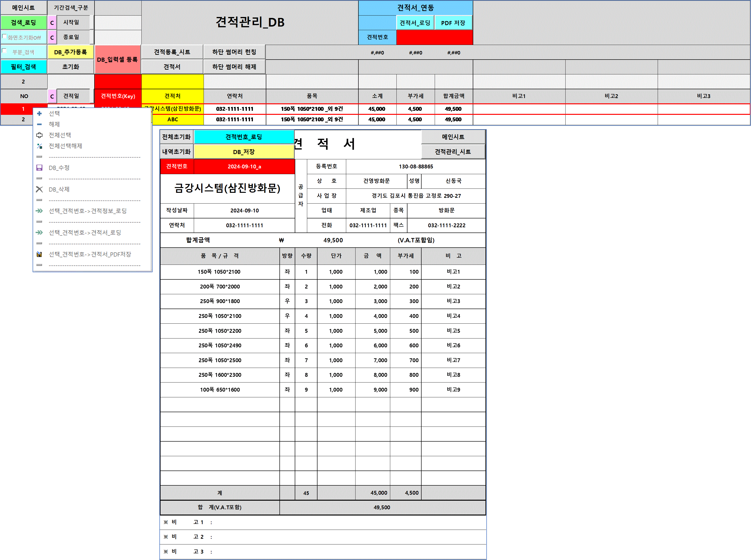751x560 pixels.
Task: Click the green 검색_로딩 button
Action: 23,23
